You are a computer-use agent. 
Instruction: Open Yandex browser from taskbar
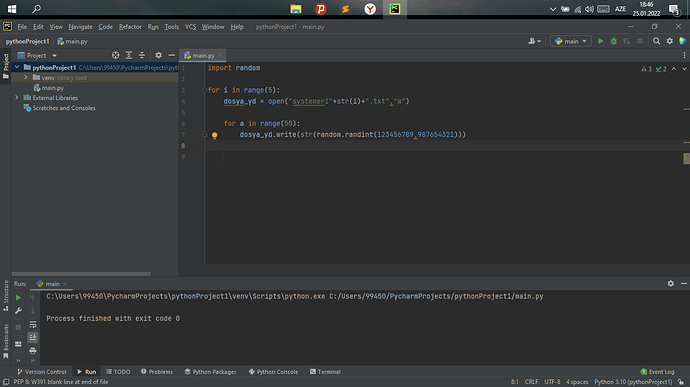tap(370, 9)
